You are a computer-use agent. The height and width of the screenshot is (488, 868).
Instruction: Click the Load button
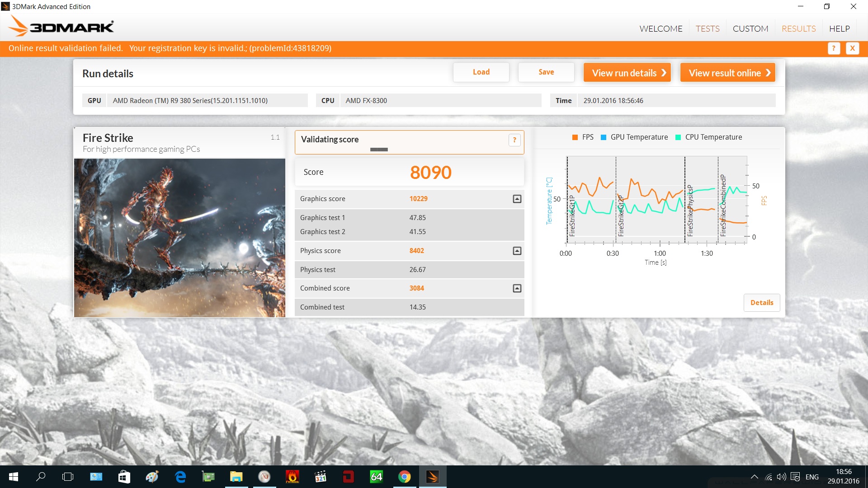coord(481,72)
